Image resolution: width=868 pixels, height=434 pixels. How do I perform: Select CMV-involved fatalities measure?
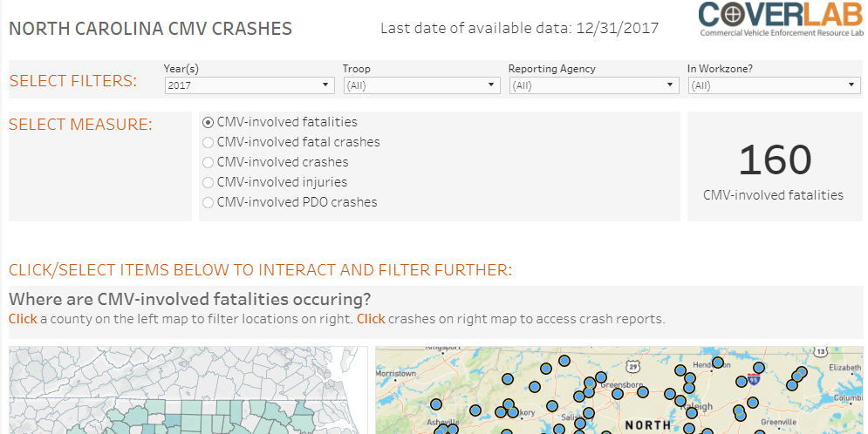pyautogui.click(x=208, y=123)
